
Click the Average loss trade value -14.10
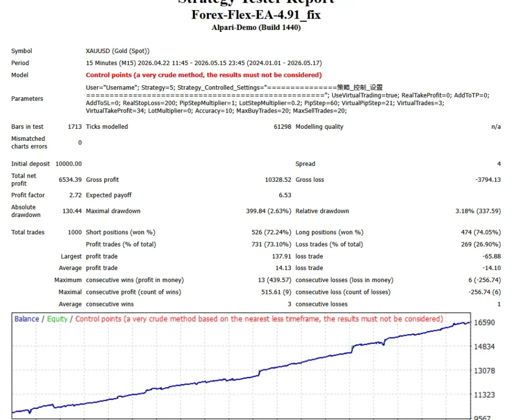(x=491, y=268)
